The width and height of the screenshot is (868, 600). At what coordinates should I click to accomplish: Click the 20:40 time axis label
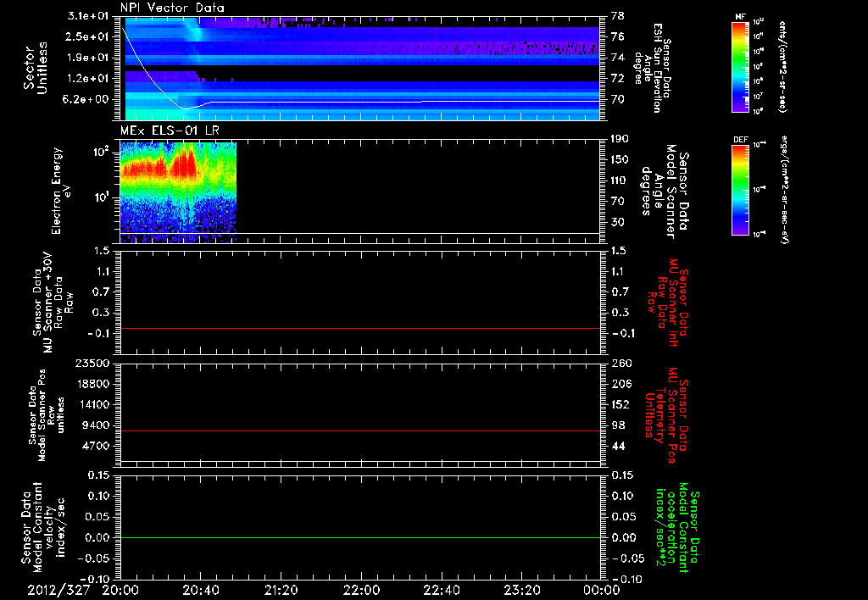tap(201, 590)
